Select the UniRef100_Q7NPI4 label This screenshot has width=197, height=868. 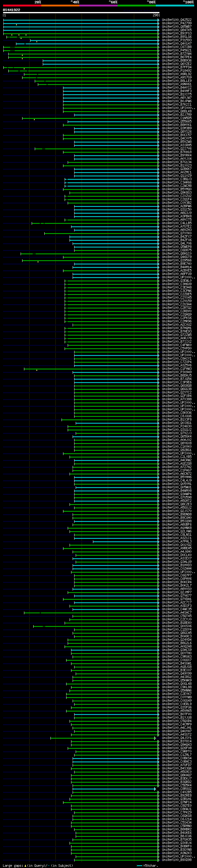point(176,802)
